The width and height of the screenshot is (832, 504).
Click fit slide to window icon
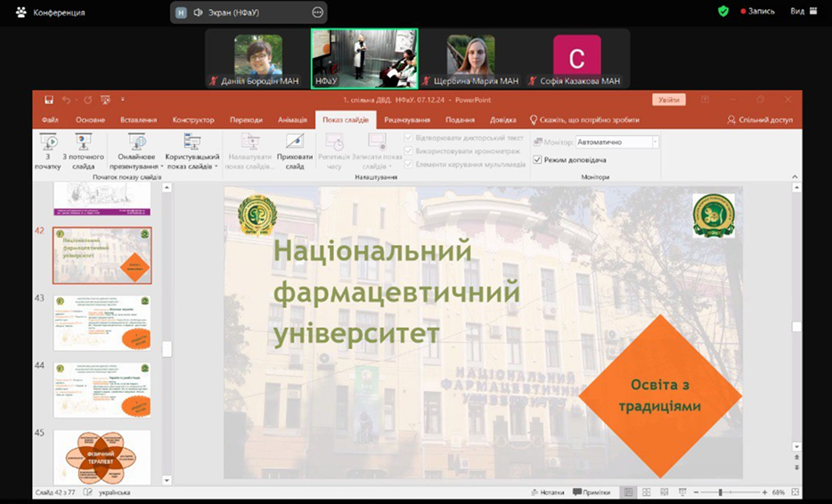pos(795,492)
